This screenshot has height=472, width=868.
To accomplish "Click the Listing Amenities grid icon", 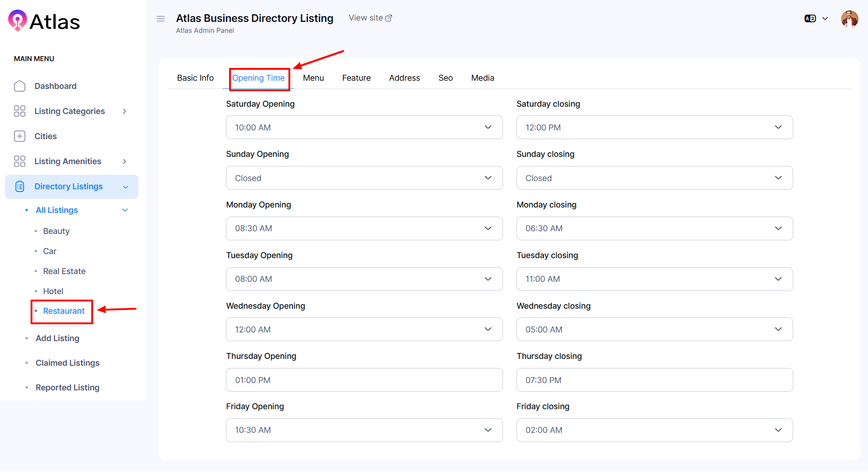I will tap(20, 161).
